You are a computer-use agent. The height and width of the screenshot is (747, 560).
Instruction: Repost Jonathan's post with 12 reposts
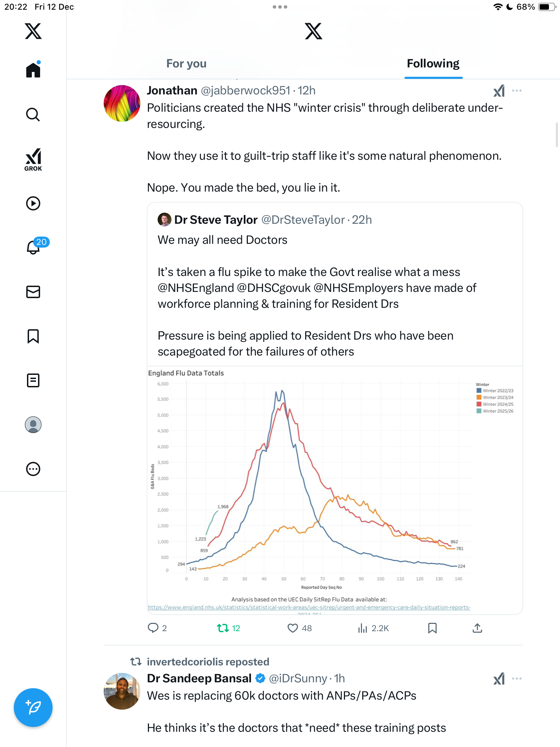[x=223, y=628]
